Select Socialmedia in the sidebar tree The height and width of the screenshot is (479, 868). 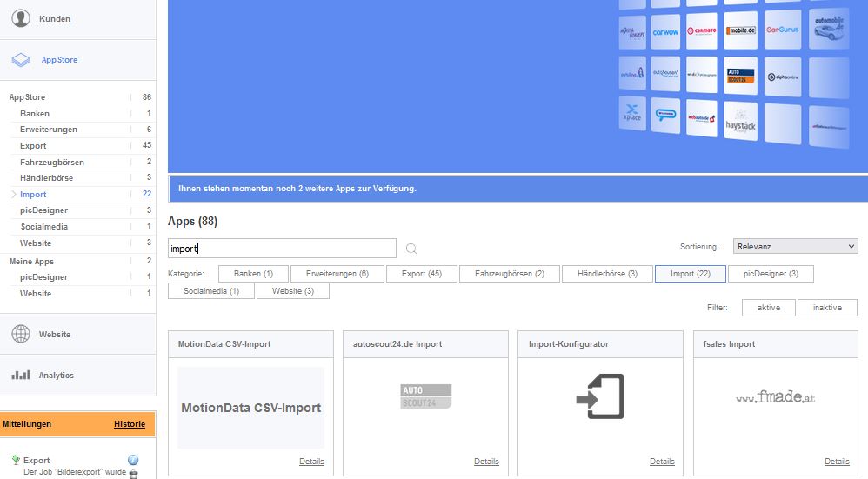click(x=44, y=227)
